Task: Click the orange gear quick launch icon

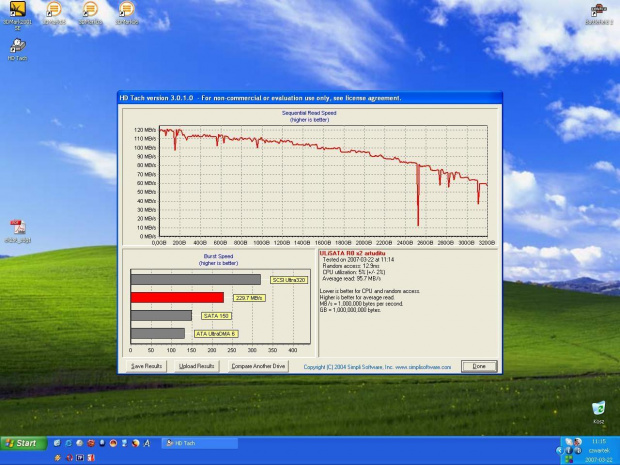Action: 58,458
